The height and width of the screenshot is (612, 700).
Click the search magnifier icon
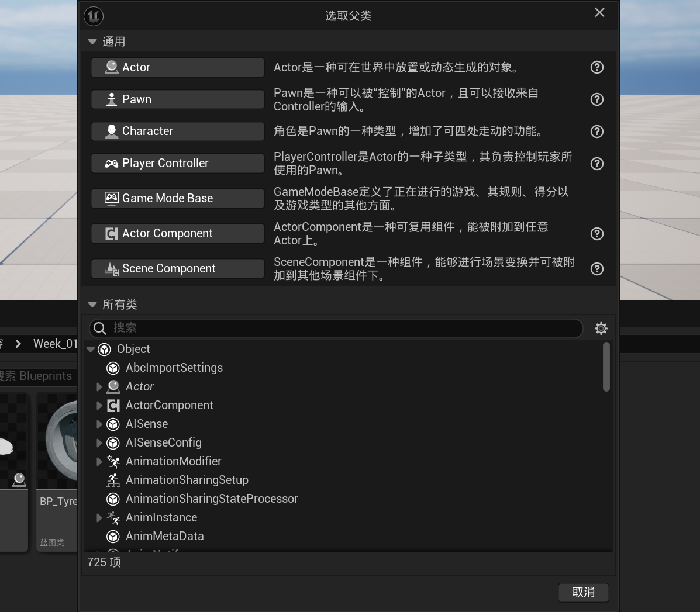pos(100,329)
